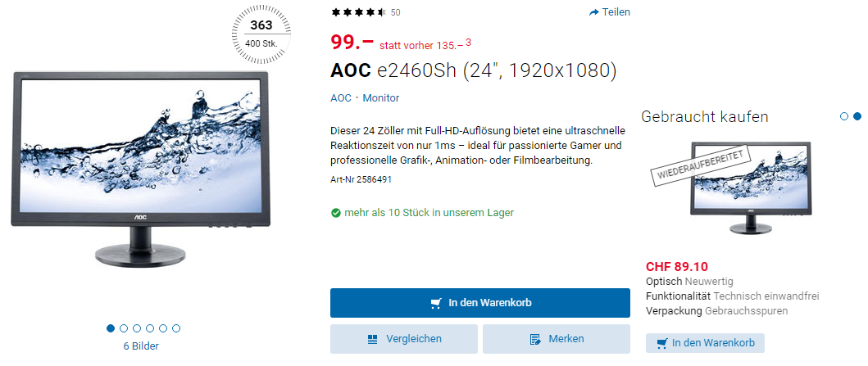Open the Monitor category link
This screenshot has height=366, width=868.
click(x=381, y=98)
